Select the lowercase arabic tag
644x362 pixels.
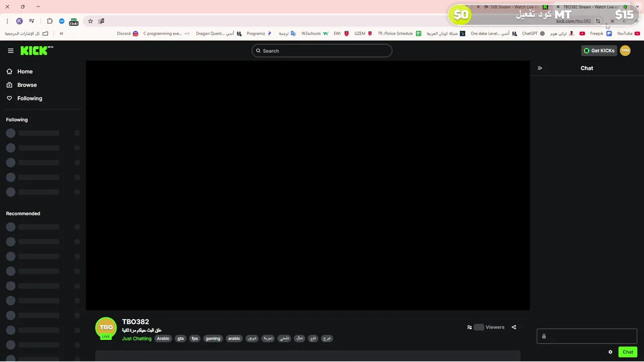(234, 338)
